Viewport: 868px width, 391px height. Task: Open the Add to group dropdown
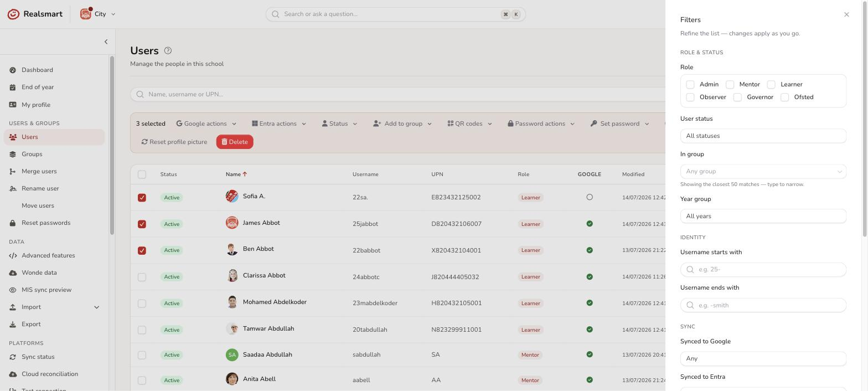click(x=402, y=124)
